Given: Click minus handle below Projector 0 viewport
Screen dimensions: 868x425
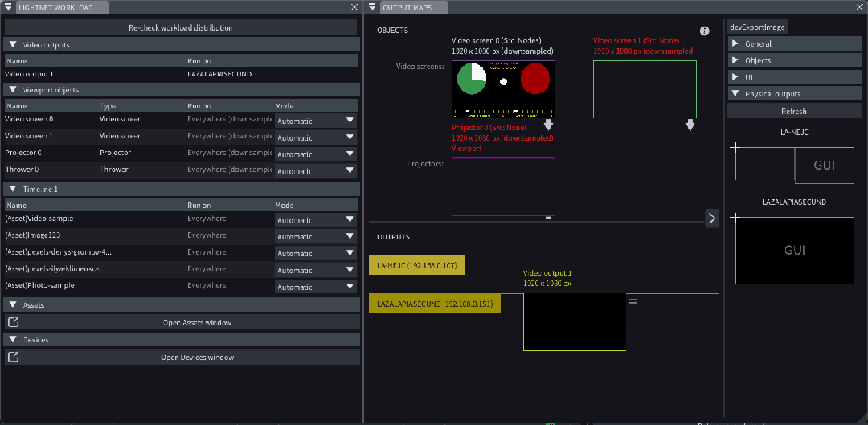Looking at the screenshot, I should click(549, 218).
